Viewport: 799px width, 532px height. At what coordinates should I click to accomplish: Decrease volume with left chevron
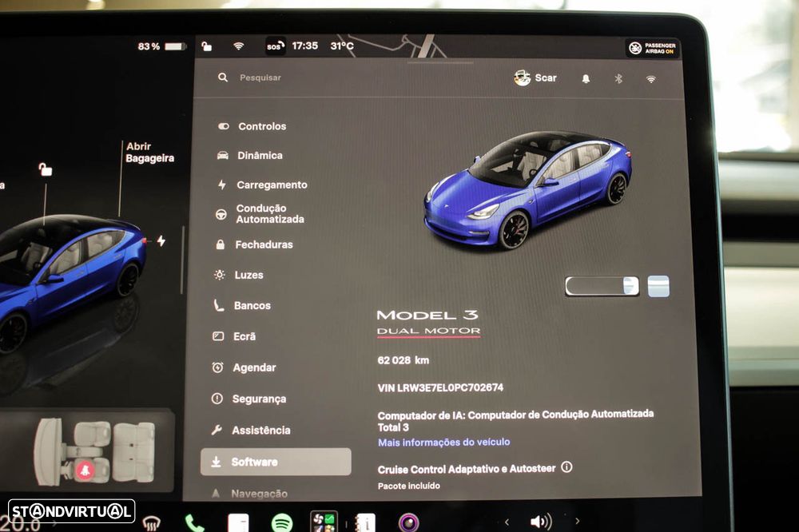click(x=507, y=522)
